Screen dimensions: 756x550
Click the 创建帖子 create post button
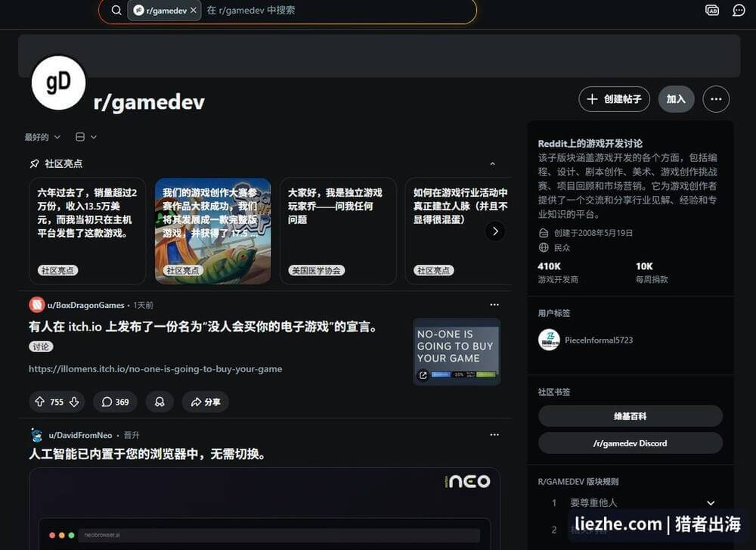[614, 99]
